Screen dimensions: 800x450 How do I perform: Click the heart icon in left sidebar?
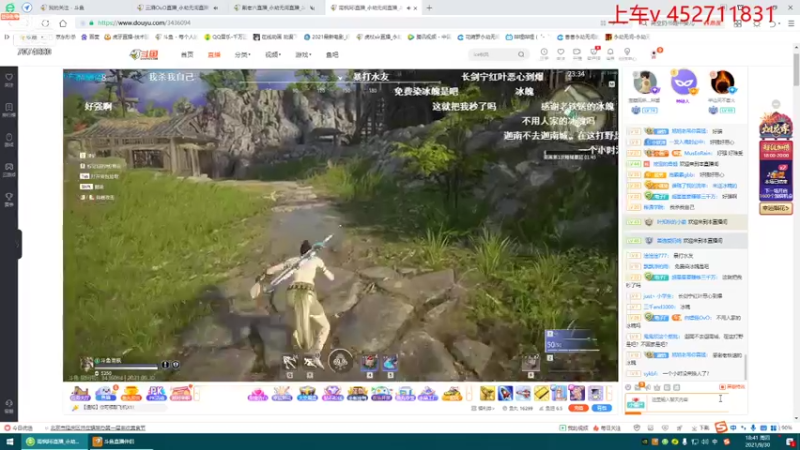[x=9, y=78]
